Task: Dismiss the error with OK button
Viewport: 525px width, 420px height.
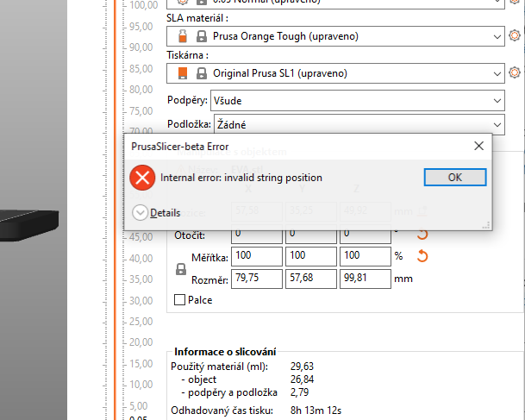Action: (x=455, y=177)
